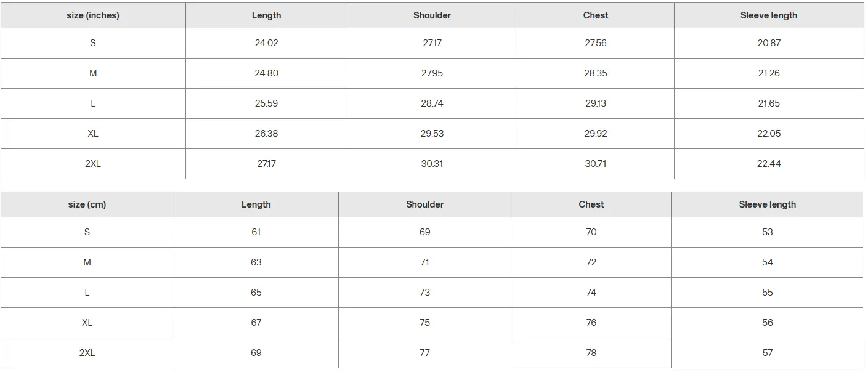Click the Chest header in the inches table
This screenshot has width=868, height=372.
point(596,15)
